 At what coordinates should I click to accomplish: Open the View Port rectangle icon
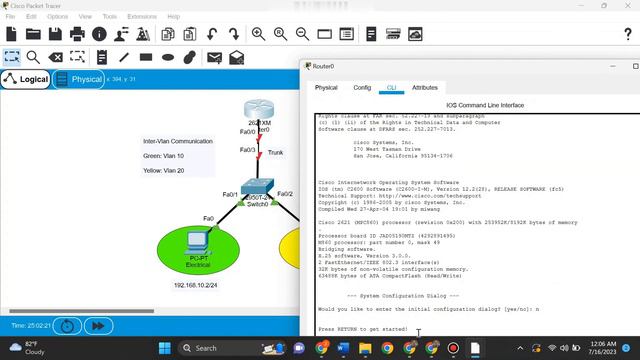coord(324,34)
